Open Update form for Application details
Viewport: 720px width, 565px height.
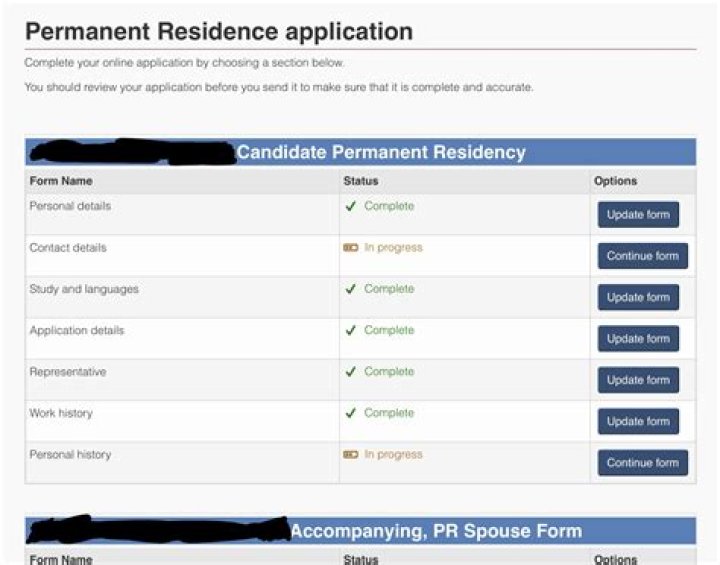[638, 339]
